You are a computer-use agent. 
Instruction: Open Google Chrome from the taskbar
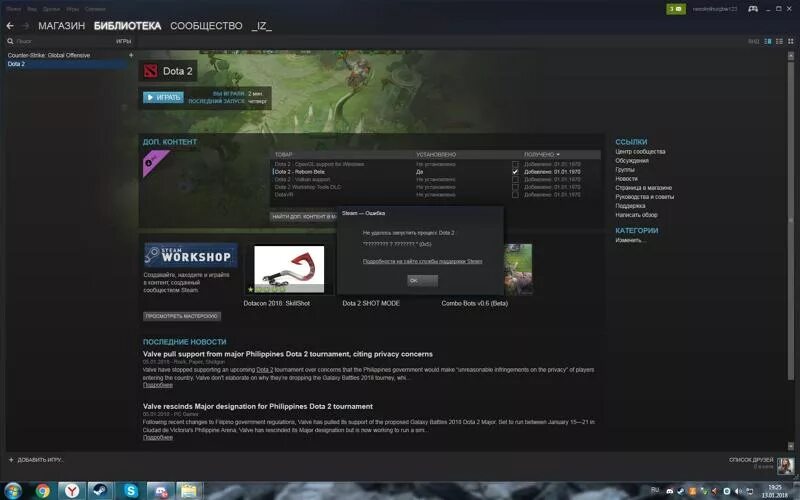tap(43, 491)
